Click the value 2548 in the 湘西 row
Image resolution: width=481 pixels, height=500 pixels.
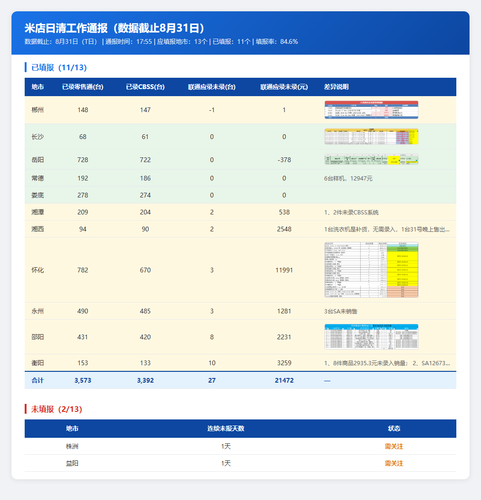coord(284,229)
